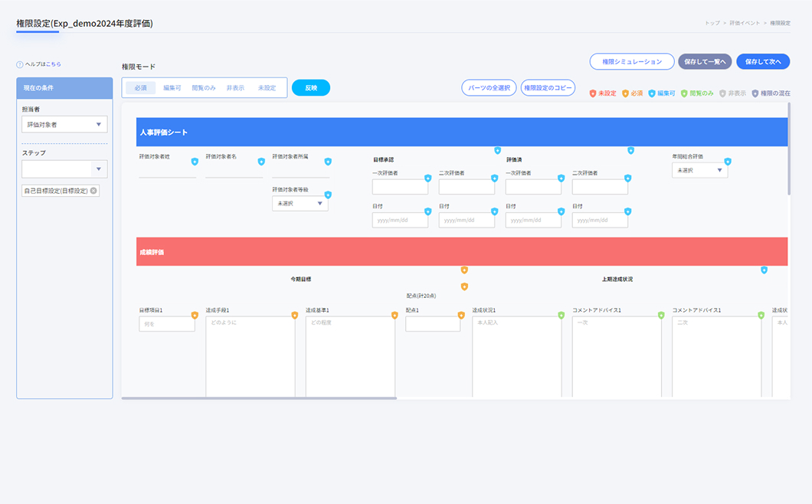
Task: Click shield icon next to 年間総合評価
Action: pos(728,162)
